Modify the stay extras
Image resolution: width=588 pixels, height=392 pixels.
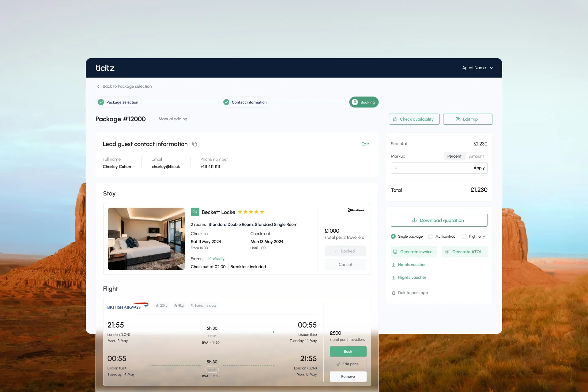tap(216, 259)
